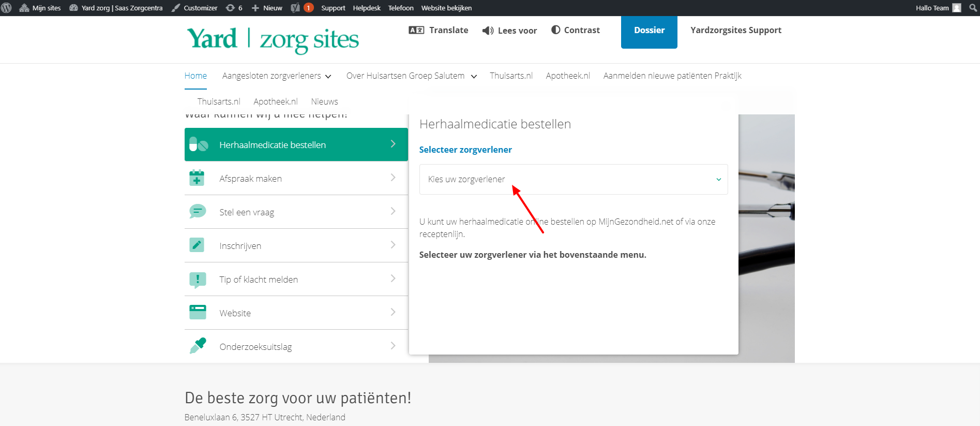980x426 pixels.
Task: Select the Herhaalmedicatie bestellen option
Action: pyautogui.click(x=296, y=144)
